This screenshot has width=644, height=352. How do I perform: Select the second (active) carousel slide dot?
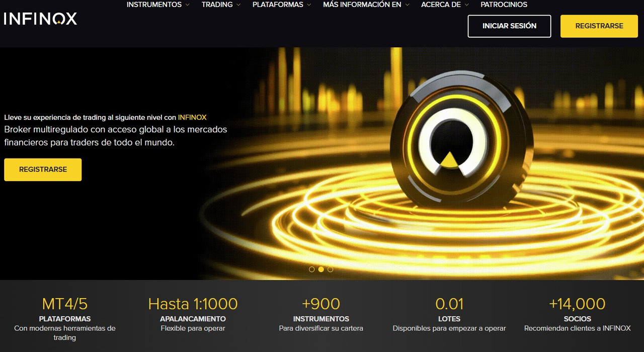coord(321,269)
